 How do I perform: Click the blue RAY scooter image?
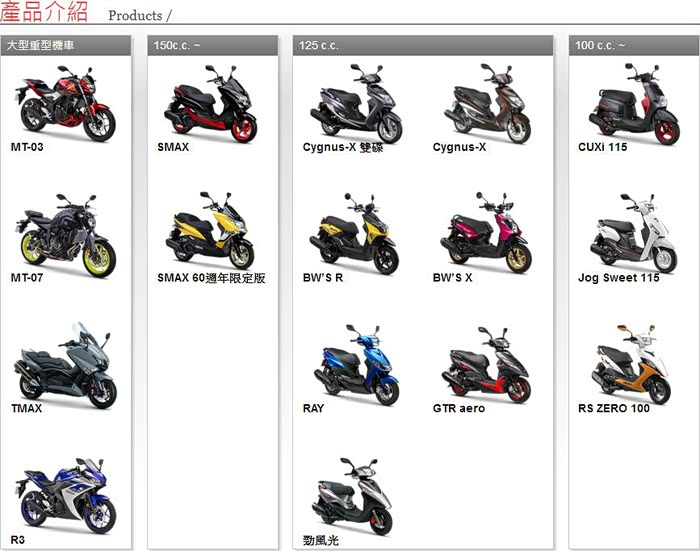[355, 366]
